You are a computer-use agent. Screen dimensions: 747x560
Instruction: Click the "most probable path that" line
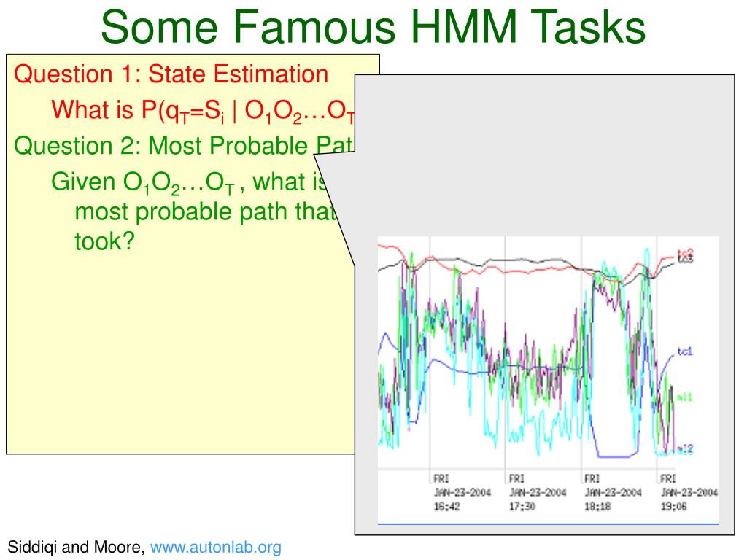coord(205,212)
